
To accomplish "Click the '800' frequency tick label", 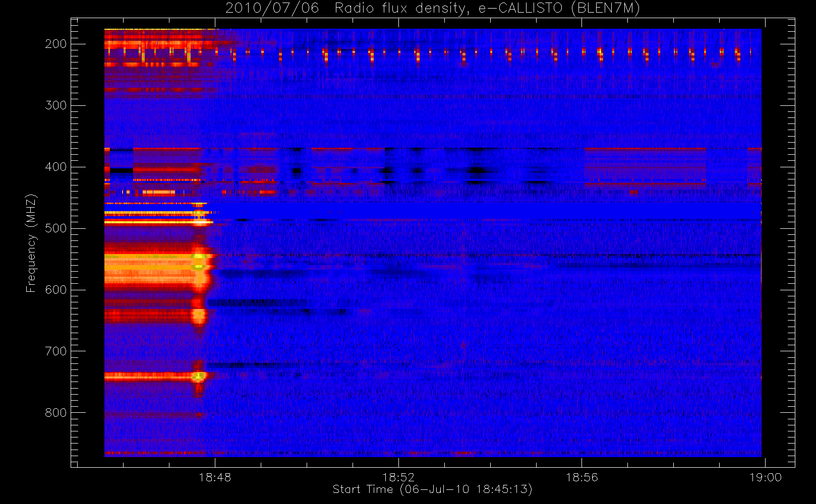I will [55, 413].
